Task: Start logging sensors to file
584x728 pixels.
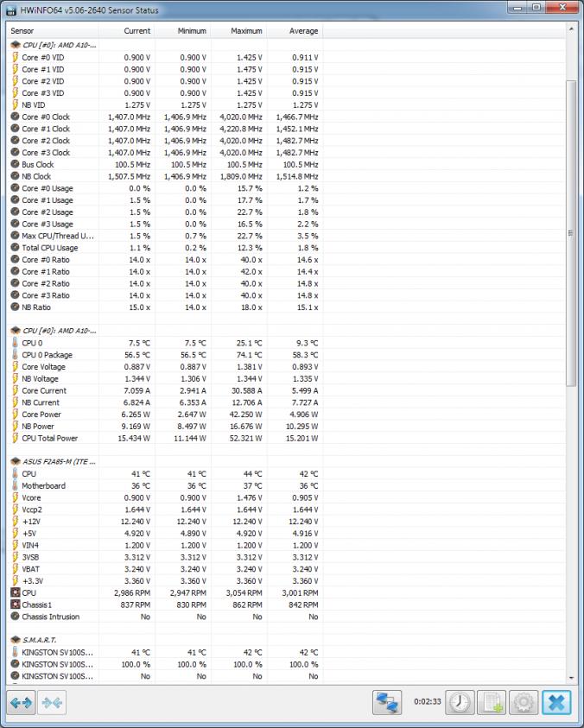Action: [x=492, y=702]
